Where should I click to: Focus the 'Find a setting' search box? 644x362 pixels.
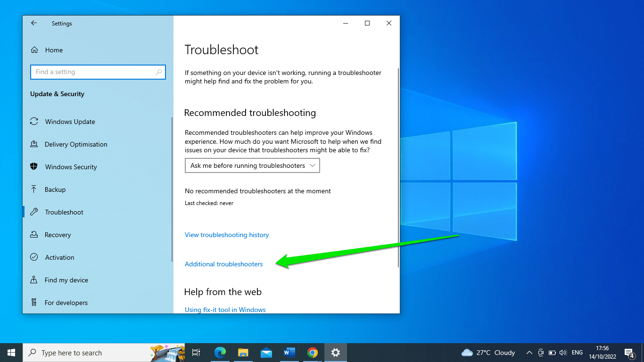coord(94,72)
